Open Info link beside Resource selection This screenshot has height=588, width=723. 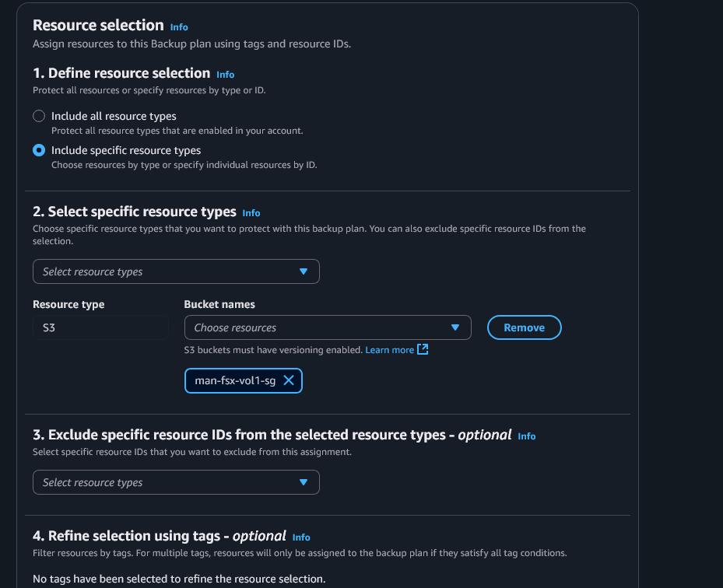pos(179,27)
